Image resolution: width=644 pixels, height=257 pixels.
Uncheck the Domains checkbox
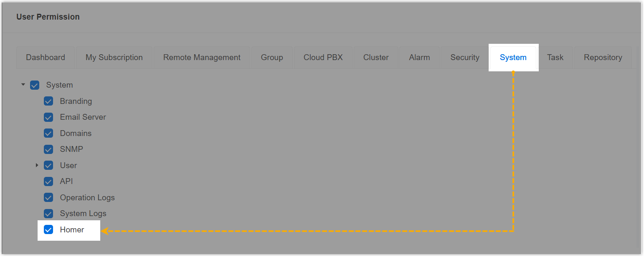[48, 133]
